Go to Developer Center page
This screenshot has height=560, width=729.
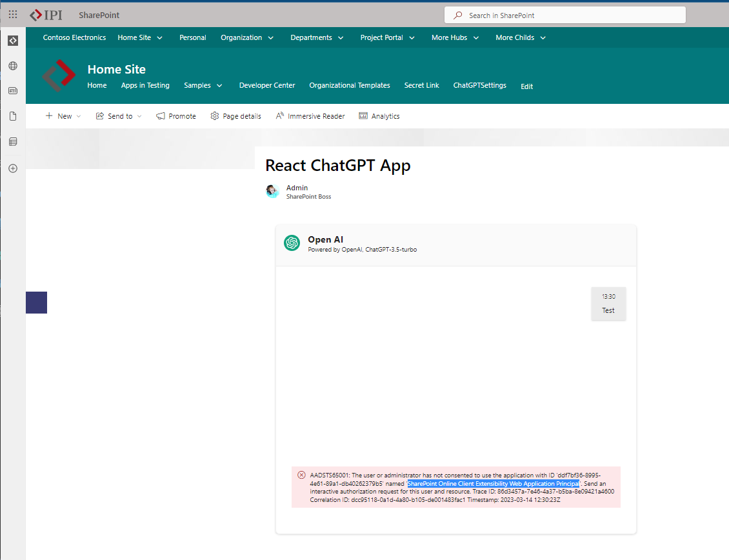[267, 86]
